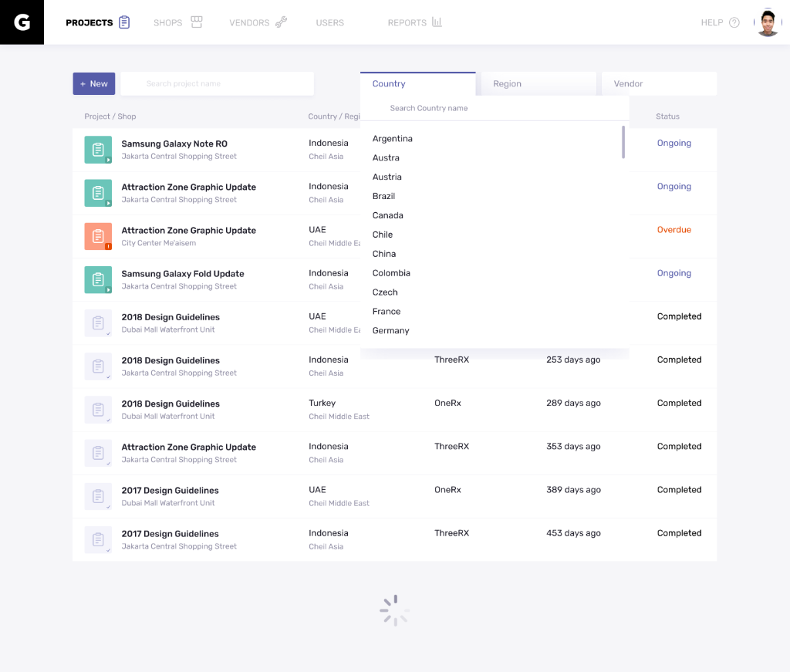Click icon for 2018 Design Guidelines Turkey row

(x=98, y=410)
